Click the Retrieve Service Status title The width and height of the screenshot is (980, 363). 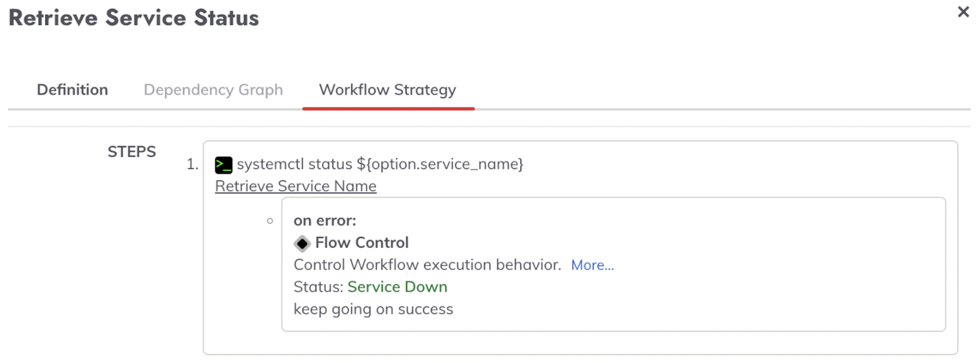pyautogui.click(x=133, y=18)
